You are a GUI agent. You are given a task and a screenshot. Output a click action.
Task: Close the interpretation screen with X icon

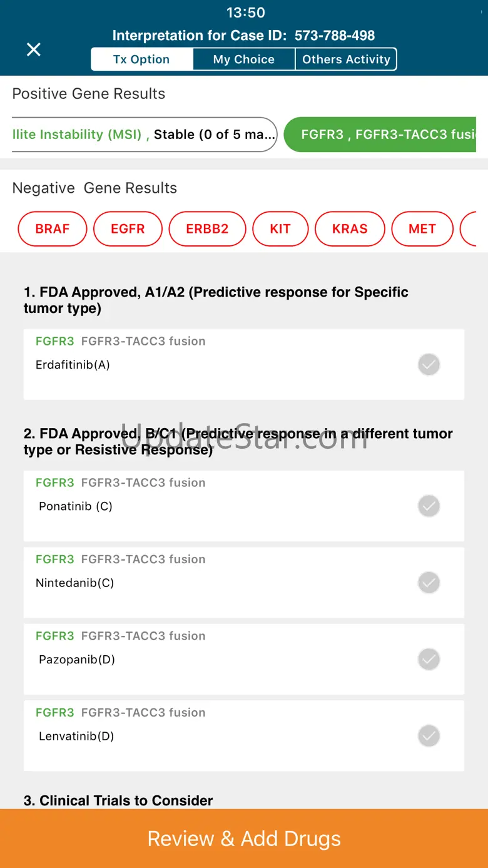click(34, 49)
